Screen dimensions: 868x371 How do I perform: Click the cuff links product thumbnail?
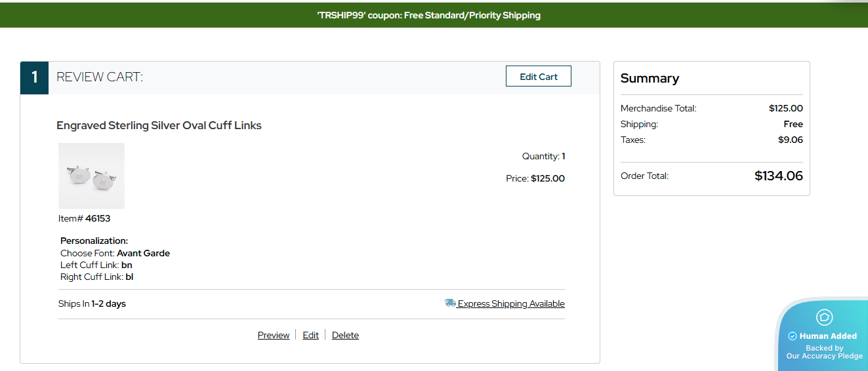91,176
